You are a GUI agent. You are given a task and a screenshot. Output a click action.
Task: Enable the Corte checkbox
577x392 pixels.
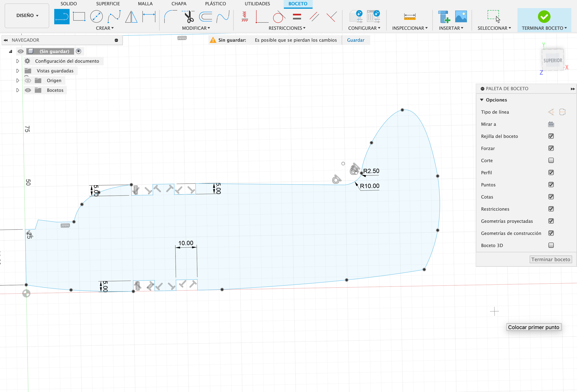[x=551, y=160]
